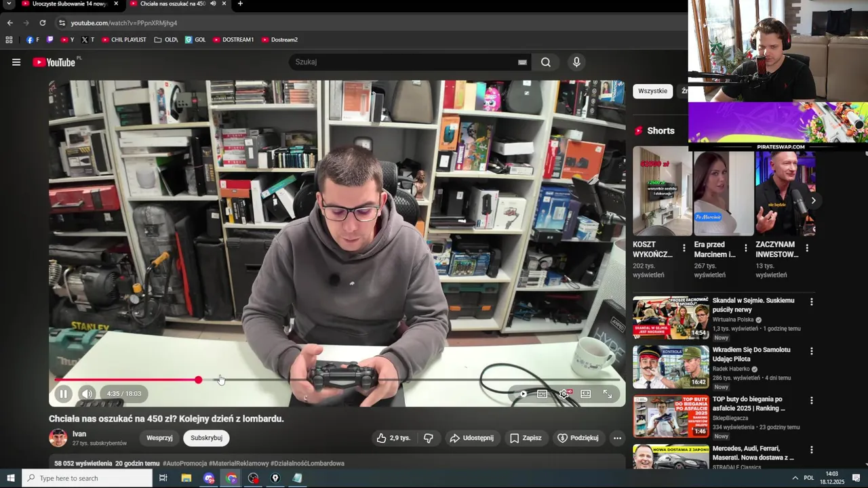868x488 pixels.
Task: Open options for Wkradłem Się Do Samolotu video
Action: tap(811, 351)
